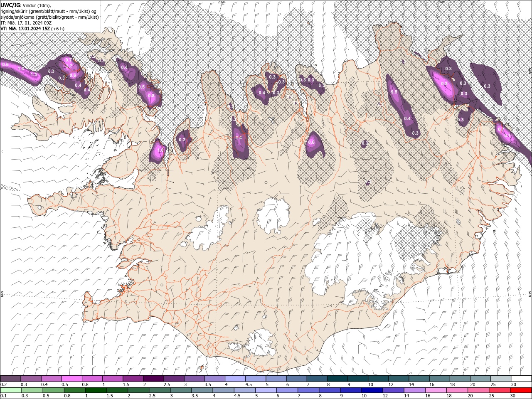Click the grey-blue 3.5 swatch in the bottom legend row
Screen dimensions: 532x399
202,390
